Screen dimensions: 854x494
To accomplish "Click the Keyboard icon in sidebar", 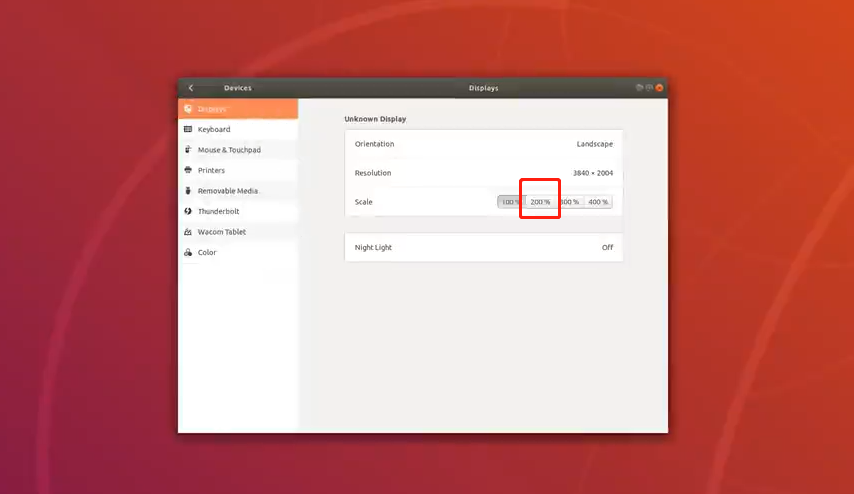I will tap(188, 129).
